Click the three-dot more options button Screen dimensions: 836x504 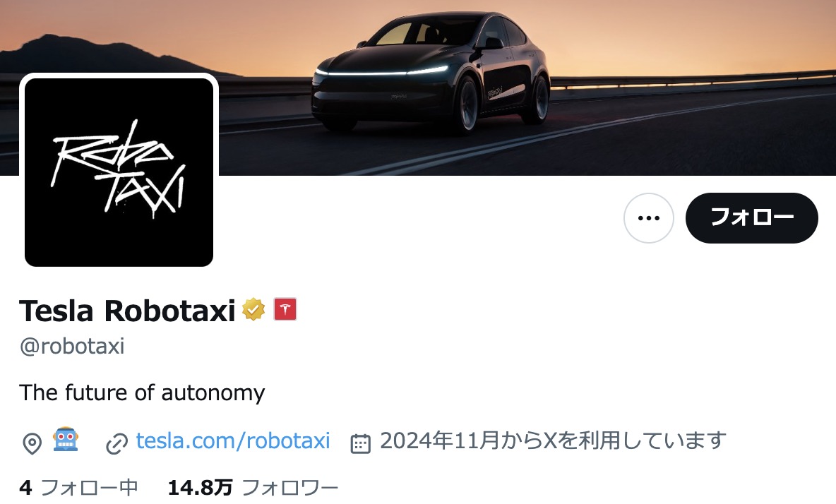[648, 218]
